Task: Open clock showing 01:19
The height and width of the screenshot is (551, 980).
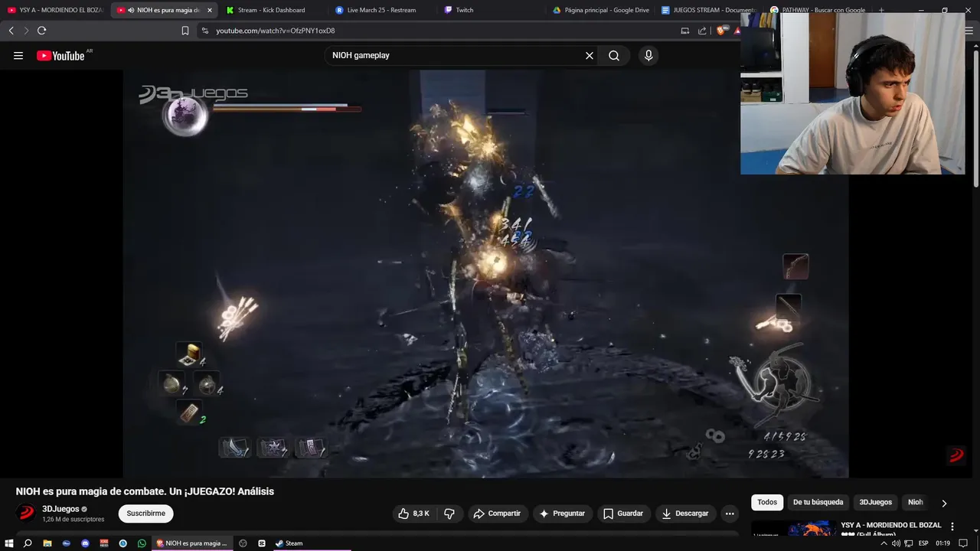Action: click(x=942, y=543)
